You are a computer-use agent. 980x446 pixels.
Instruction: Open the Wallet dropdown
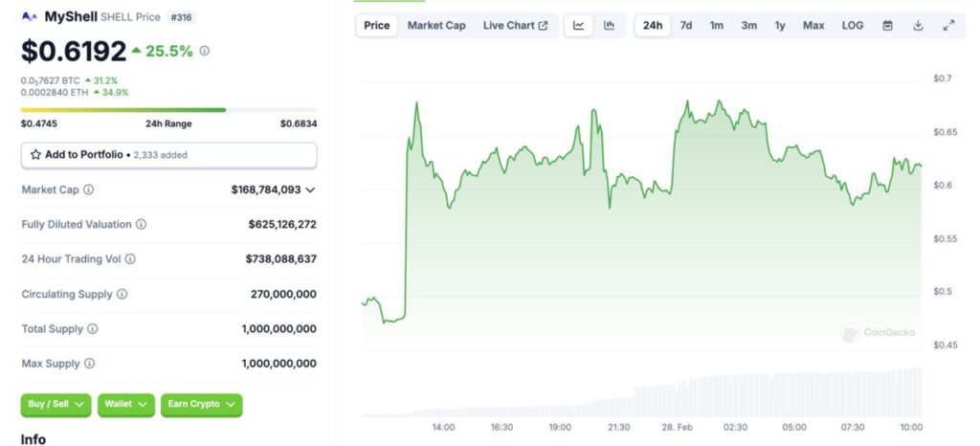(x=125, y=405)
